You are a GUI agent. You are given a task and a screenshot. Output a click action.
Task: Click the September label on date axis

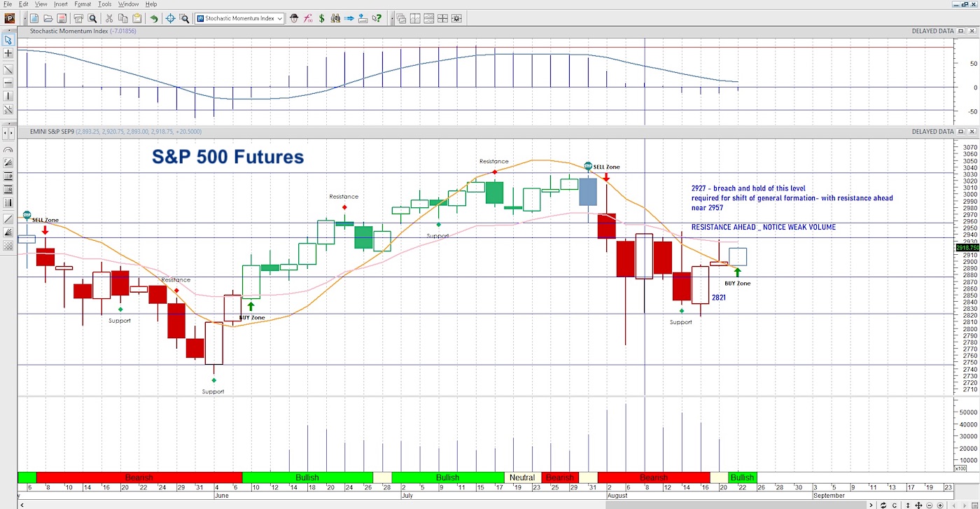coord(828,495)
